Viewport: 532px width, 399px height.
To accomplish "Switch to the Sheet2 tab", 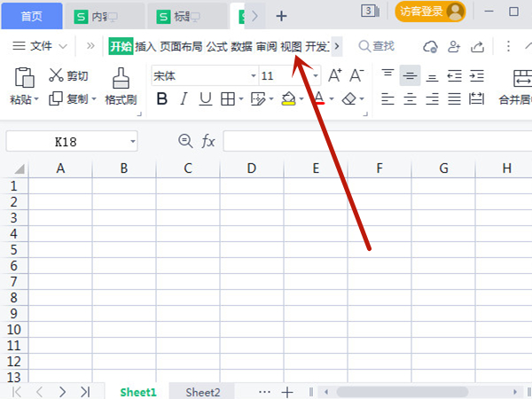I will (x=203, y=391).
